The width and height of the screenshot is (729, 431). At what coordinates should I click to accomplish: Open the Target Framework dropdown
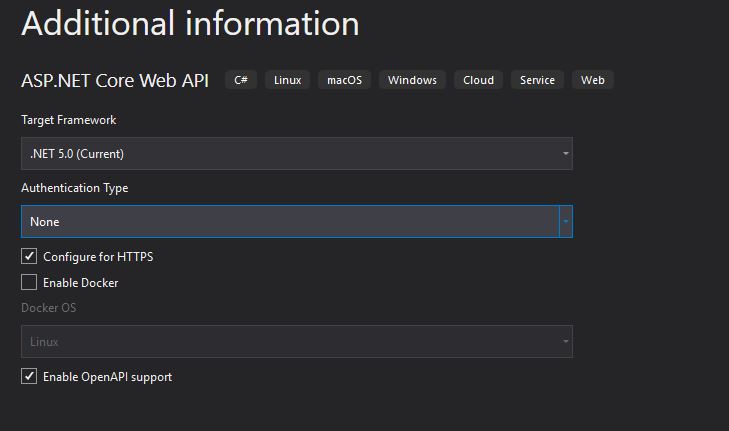tap(297, 153)
